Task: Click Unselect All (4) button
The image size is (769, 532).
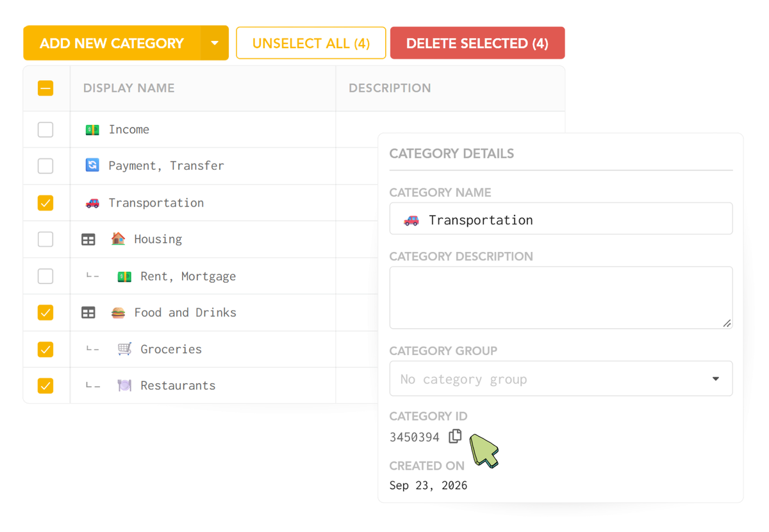Action: pyautogui.click(x=311, y=44)
